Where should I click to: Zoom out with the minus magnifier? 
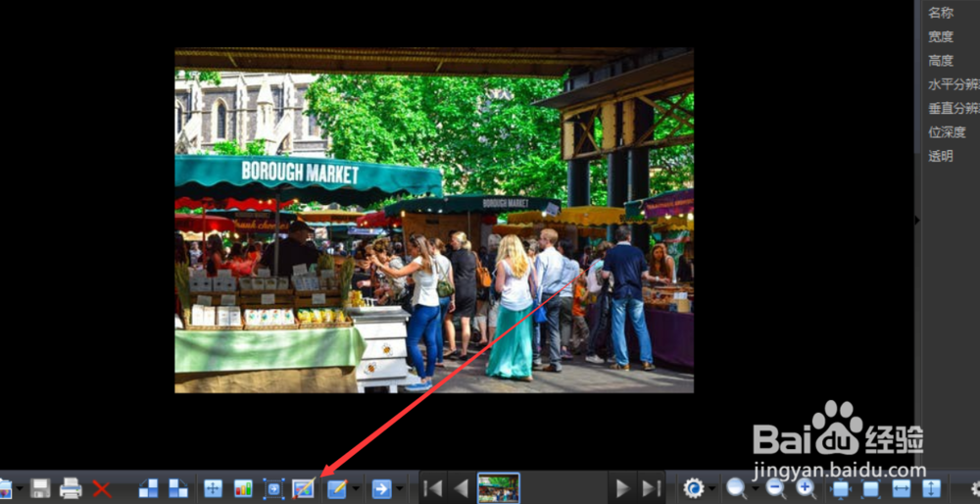click(775, 488)
